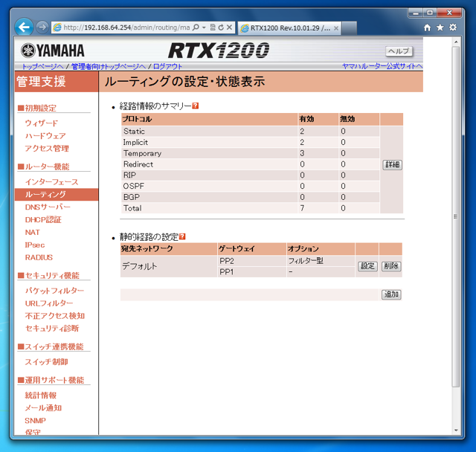The height and width of the screenshot is (452, 476).
Task: Click the vertical scrollbar thumb
Action: click(x=455, y=216)
